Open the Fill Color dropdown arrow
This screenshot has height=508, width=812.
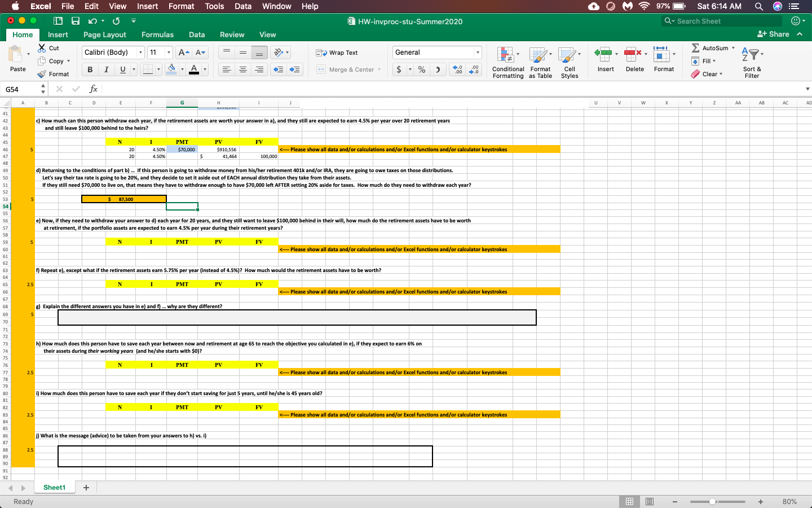[182, 69]
